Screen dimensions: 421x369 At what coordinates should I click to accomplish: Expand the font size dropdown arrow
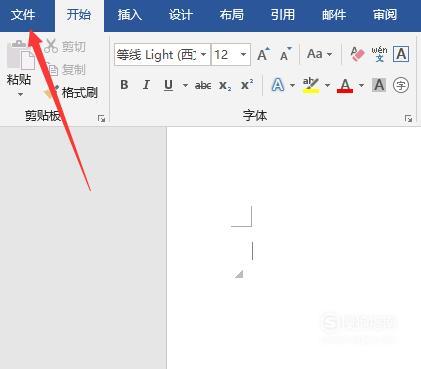244,55
